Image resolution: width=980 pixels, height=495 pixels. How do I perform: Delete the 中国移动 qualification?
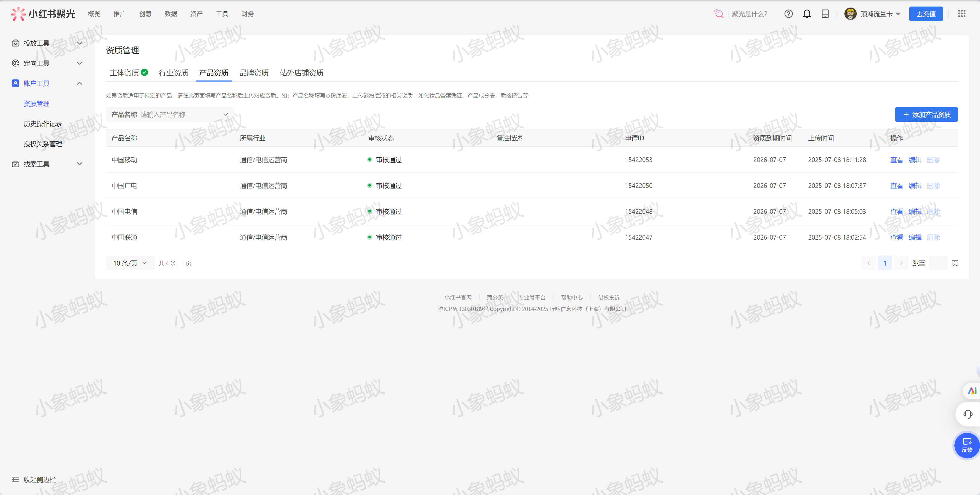933,160
